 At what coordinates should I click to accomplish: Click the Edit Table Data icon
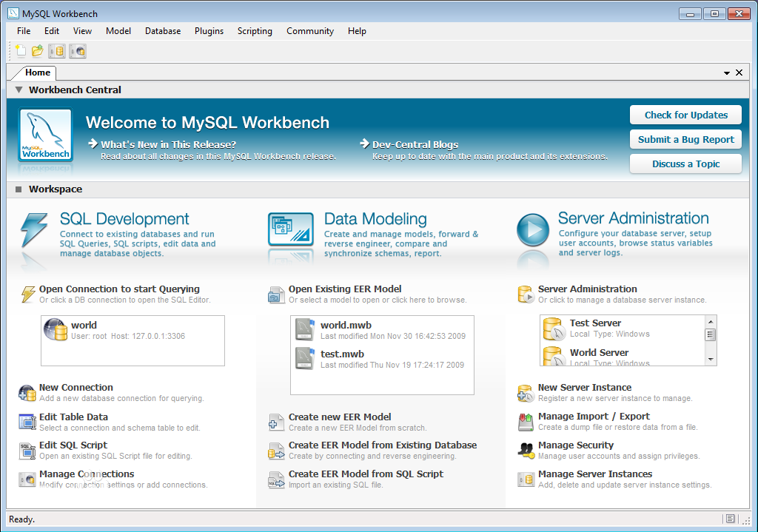tap(27, 421)
